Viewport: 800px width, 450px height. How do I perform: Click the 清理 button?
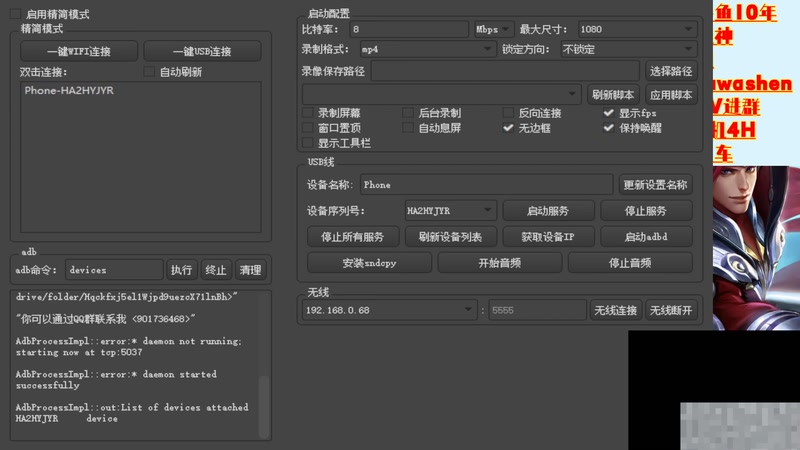click(x=250, y=269)
